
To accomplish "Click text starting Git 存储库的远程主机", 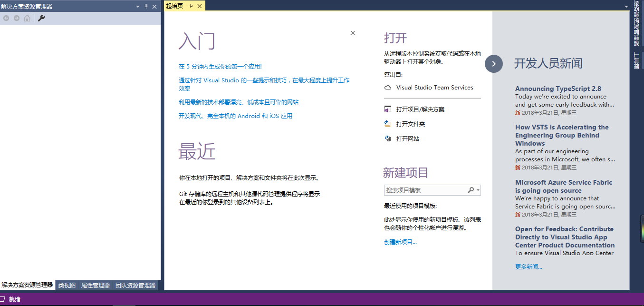I will coord(250,198).
